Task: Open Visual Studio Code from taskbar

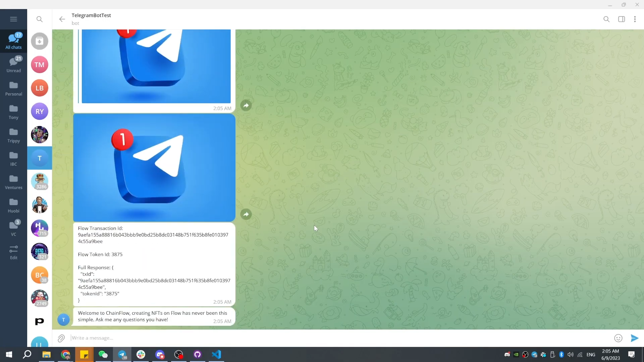Action: pos(216,354)
